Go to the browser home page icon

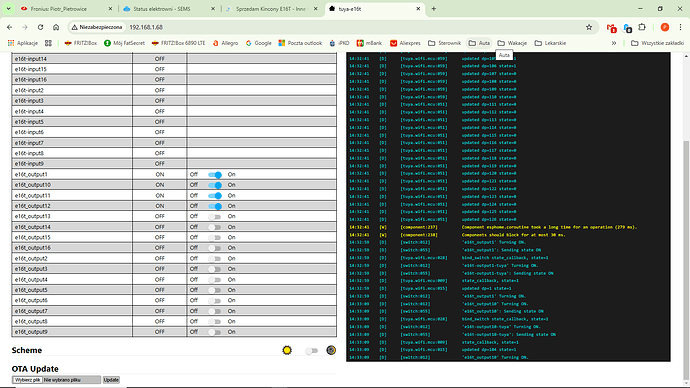56,27
